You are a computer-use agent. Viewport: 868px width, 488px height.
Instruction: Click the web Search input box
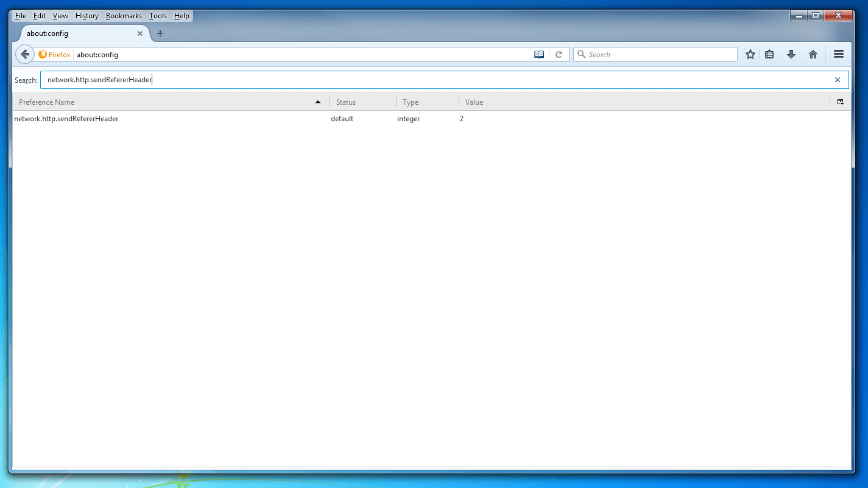click(658, 54)
